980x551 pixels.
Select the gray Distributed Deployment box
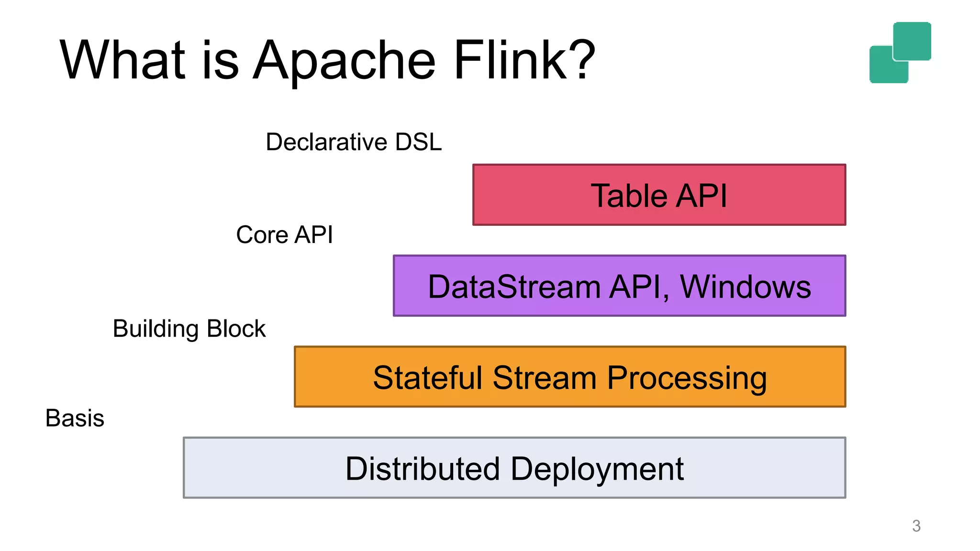[x=514, y=468]
